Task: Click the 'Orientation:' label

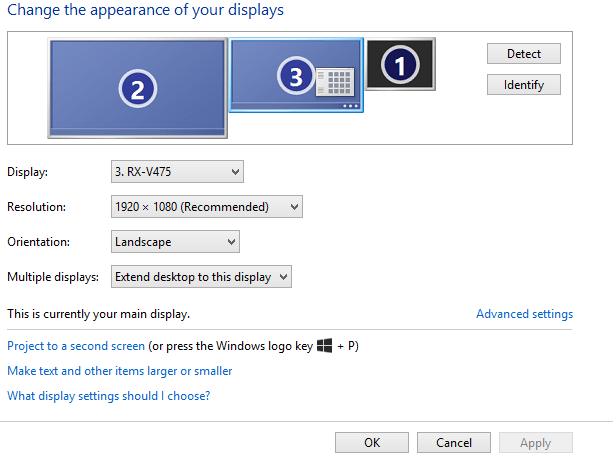Action: click(39, 242)
